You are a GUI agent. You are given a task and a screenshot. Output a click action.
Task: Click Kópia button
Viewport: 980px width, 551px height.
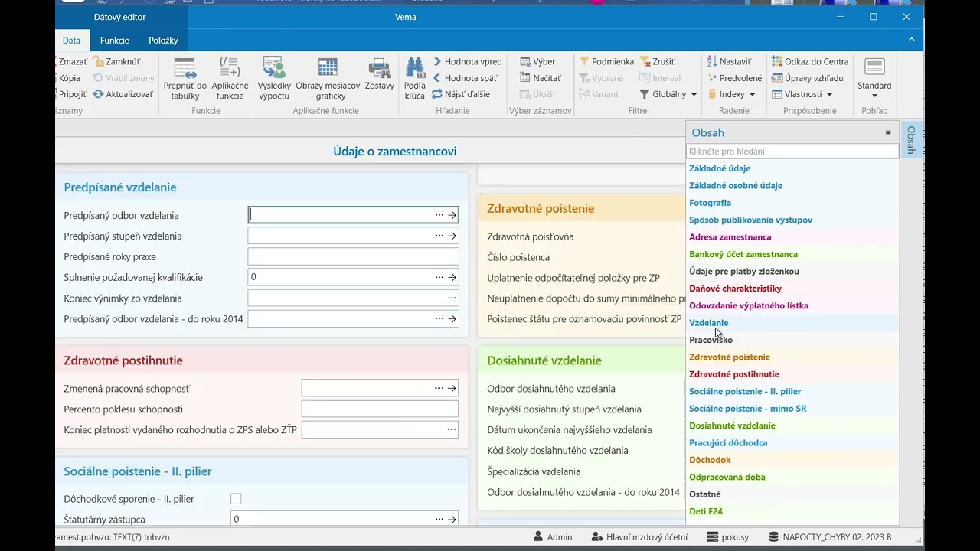click(69, 78)
